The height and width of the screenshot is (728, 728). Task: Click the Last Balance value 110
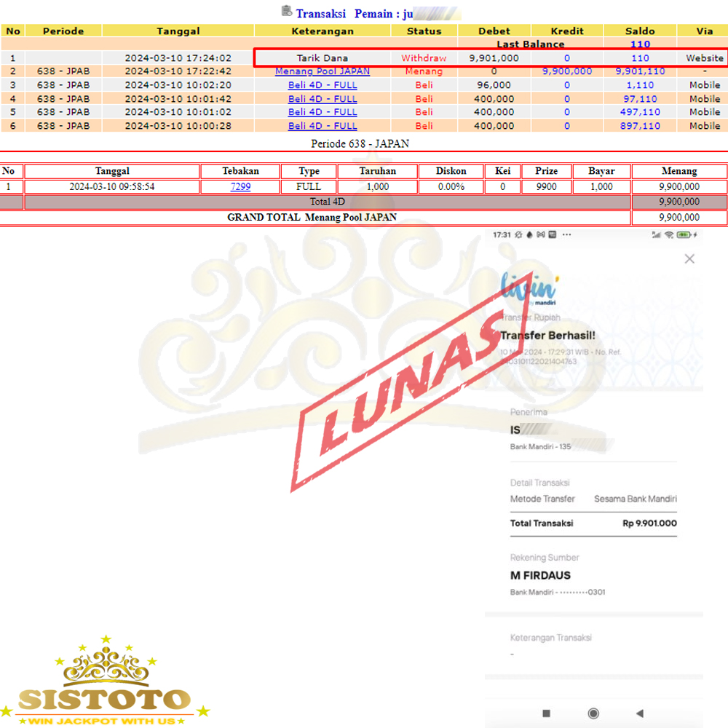point(640,44)
